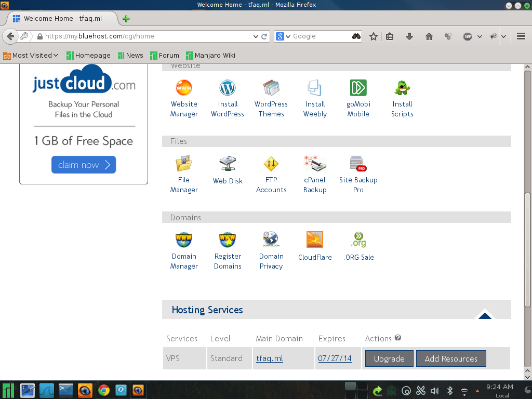532x399 pixels.
Task: Open Site Backup Pro
Action: click(x=358, y=164)
